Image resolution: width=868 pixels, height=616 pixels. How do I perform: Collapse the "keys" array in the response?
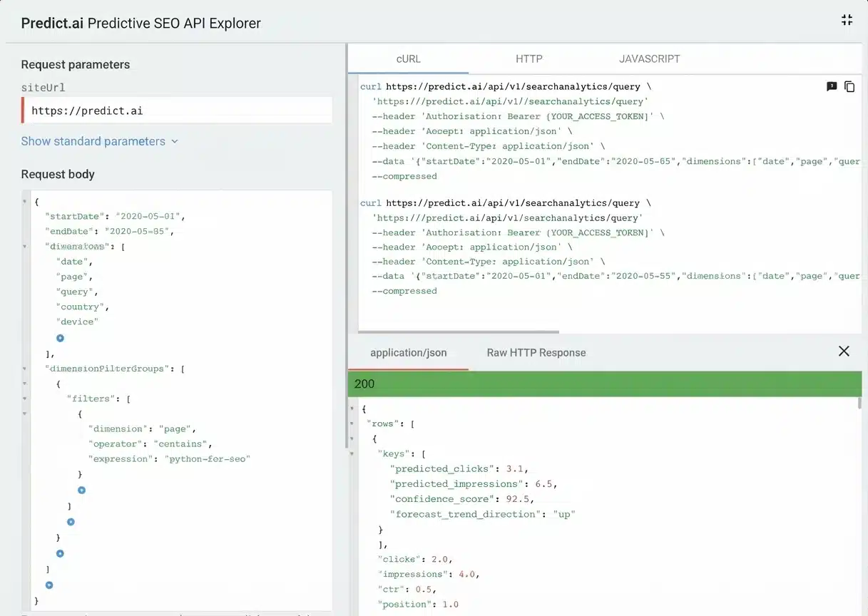click(x=352, y=453)
